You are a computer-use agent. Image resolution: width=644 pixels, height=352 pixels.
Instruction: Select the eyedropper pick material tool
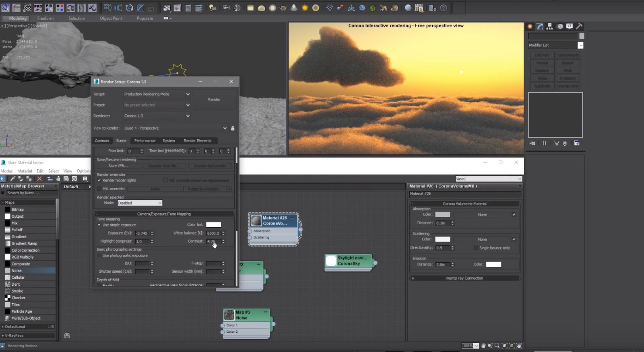click(12, 179)
